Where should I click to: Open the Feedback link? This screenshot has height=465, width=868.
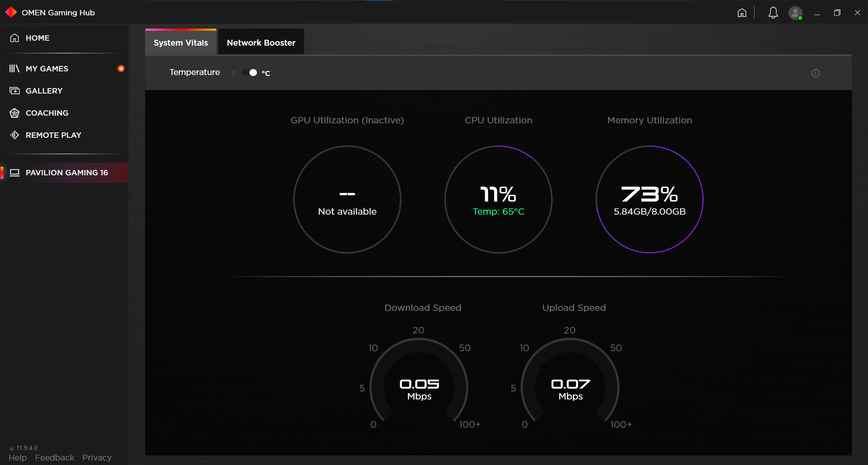click(x=54, y=457)
